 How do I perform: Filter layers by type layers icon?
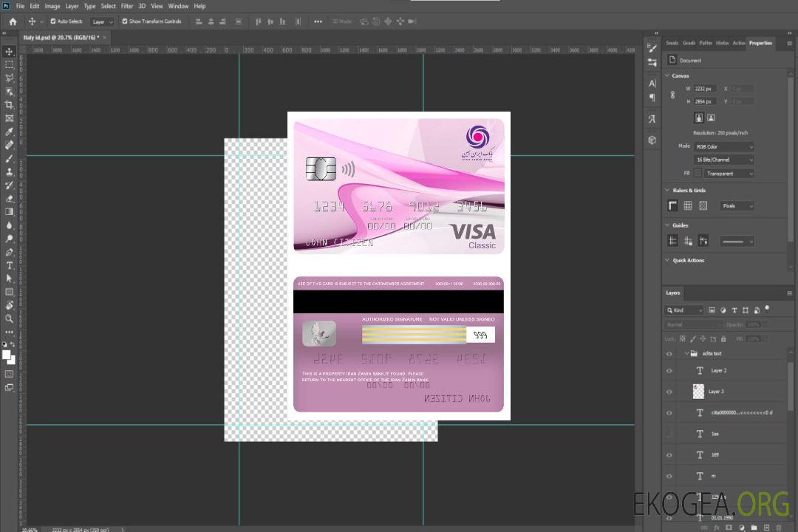pos(734,310)
